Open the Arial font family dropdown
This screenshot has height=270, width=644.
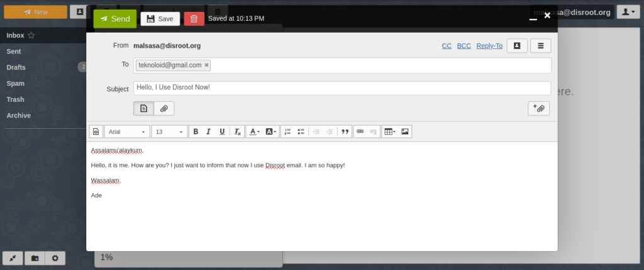tap(127, 132)
